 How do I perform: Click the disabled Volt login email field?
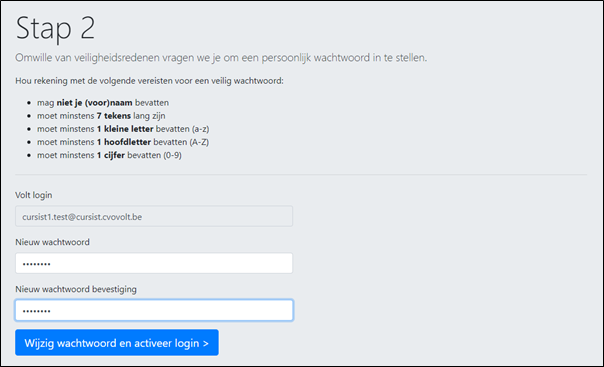click(x=154, y=216)
